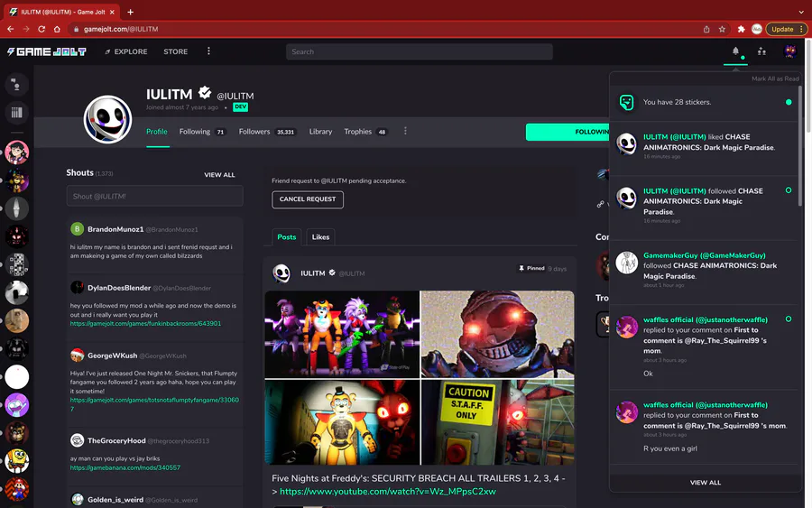Click VIEW ALL shouts

pos(219,174)
